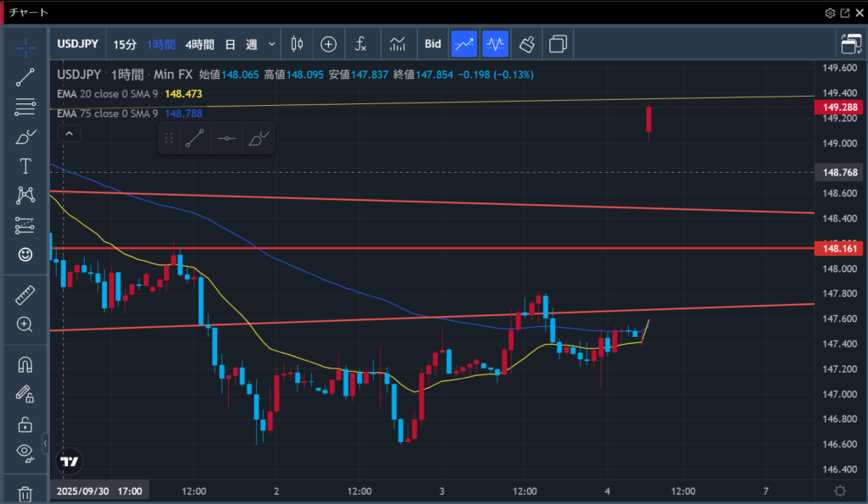
Task: Open the candlestick chart type menu
Action: pos(297,44)
